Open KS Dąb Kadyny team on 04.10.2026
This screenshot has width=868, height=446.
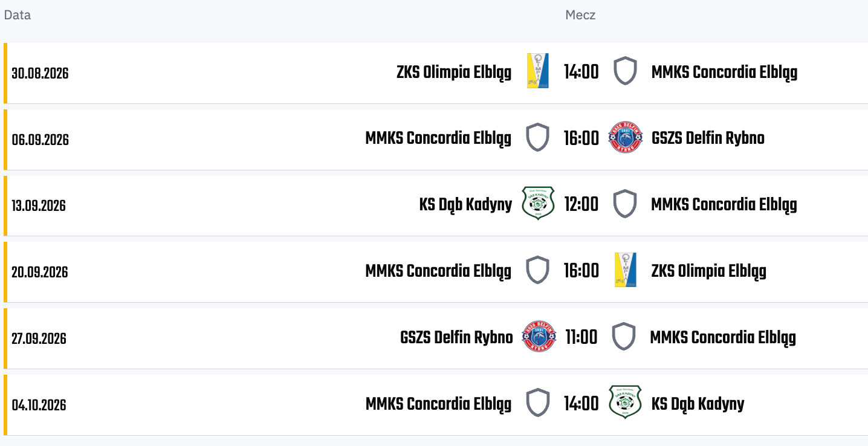(698, 404)
